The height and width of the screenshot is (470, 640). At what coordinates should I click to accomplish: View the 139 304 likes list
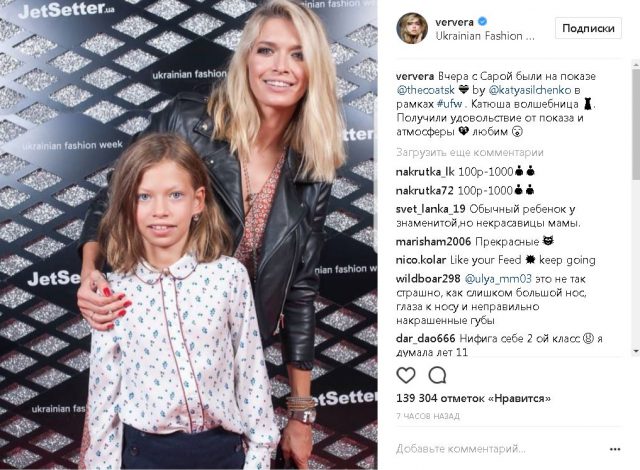click(x=473, y=398)
